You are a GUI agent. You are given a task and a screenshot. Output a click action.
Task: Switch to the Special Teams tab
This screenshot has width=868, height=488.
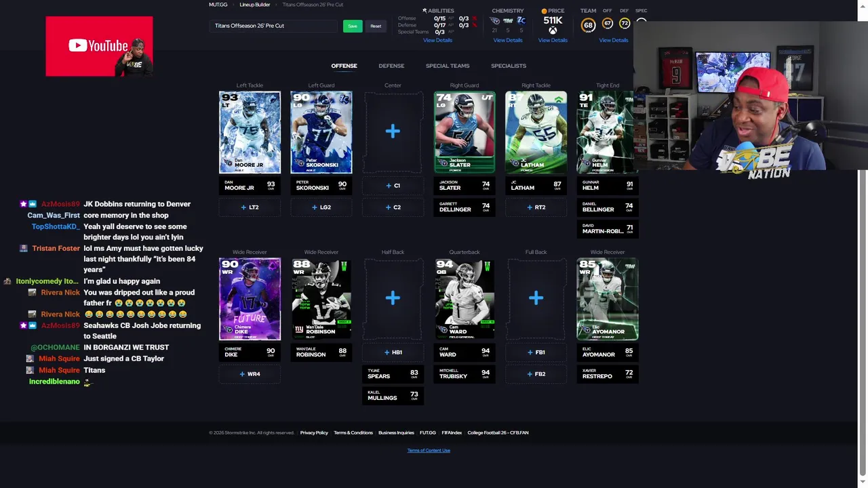tap(448, 66)
